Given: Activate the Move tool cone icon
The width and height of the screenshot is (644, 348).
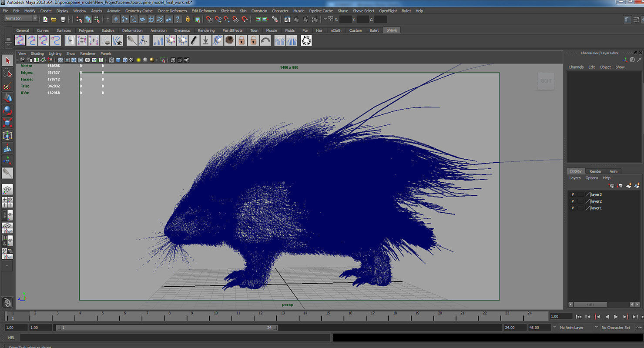Looking at the screenshot, I should point(7,98).
